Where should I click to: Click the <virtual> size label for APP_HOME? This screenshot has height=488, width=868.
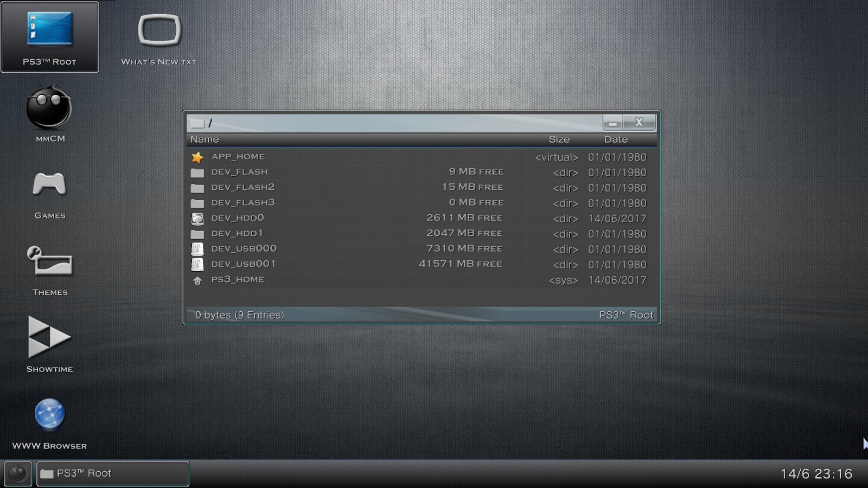click(557, 157)
